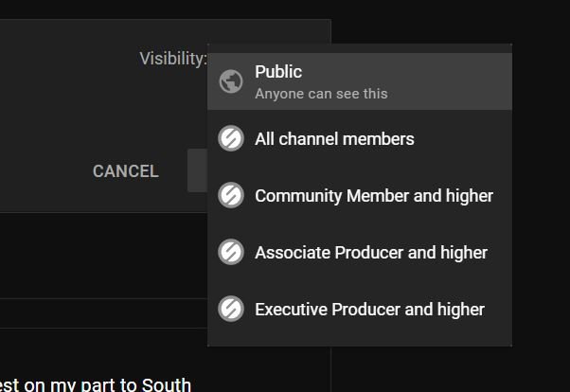
Task: Click the Visibility label
Action: [x=172, y=59]
